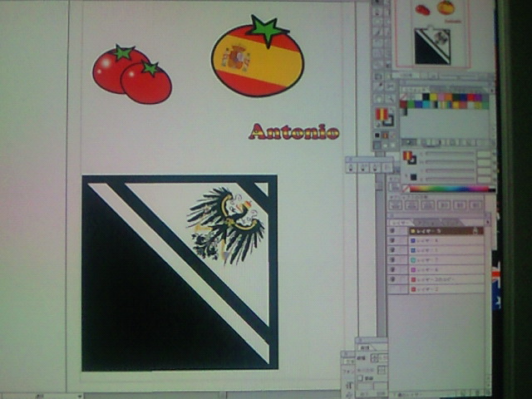Image resolution: width=532 pixels, height=399 pixels.
Task: Toggle the lock box of the magenta-tagged layer
Action: tap(403, 269)
